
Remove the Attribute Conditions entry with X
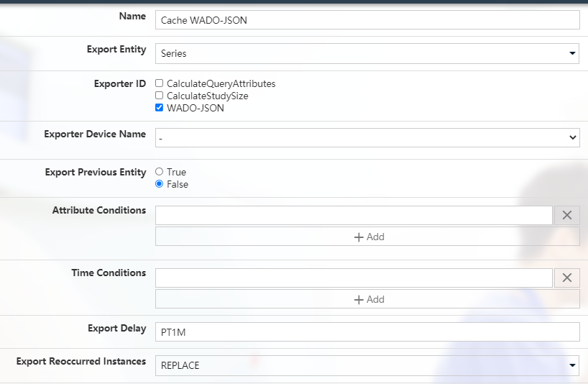[x=567, y=215]
